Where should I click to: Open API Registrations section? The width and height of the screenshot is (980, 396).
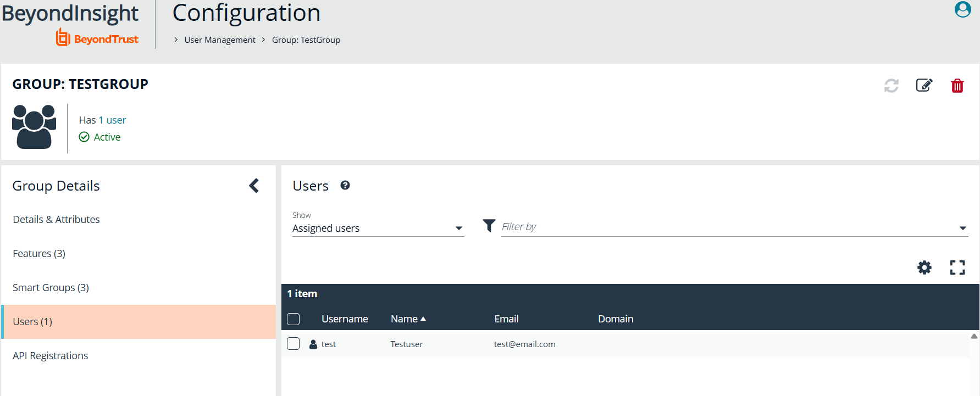click(x=50, y=356)
